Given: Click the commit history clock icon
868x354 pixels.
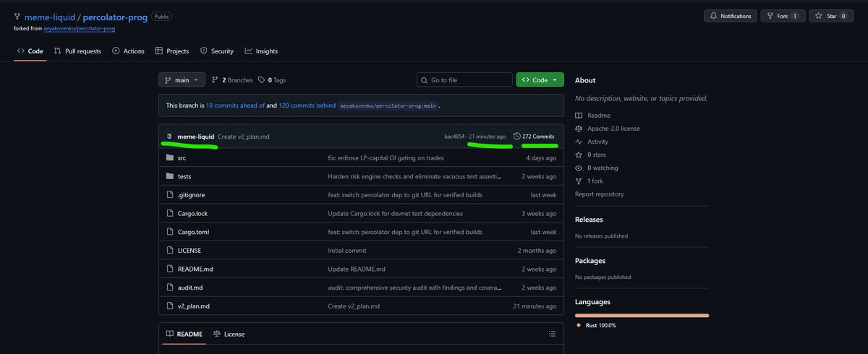Looking at the screenshot, I should 516,137.
